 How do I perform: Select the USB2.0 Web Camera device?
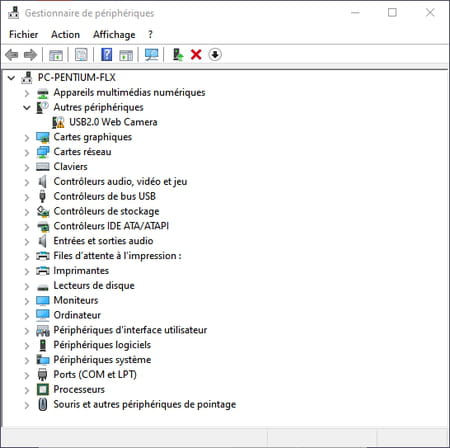(x=113, y=122)
